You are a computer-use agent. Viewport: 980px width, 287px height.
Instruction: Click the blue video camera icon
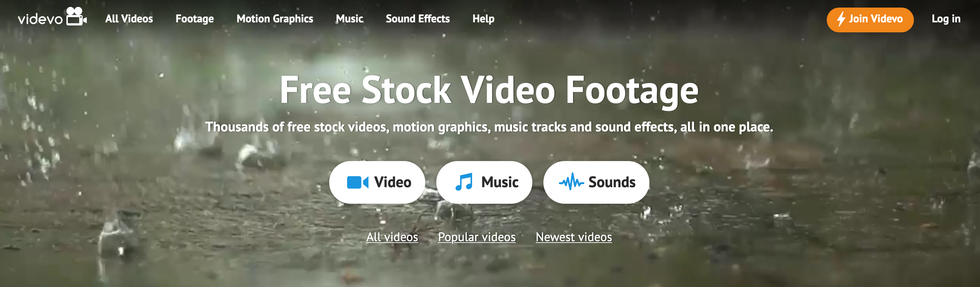[x=358, y=182]
